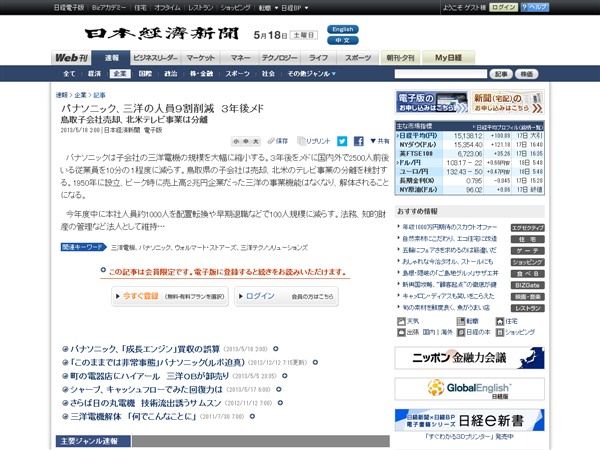
Task: Click the ログイン 会員の方はこちら button
Action: pos(286,296)
